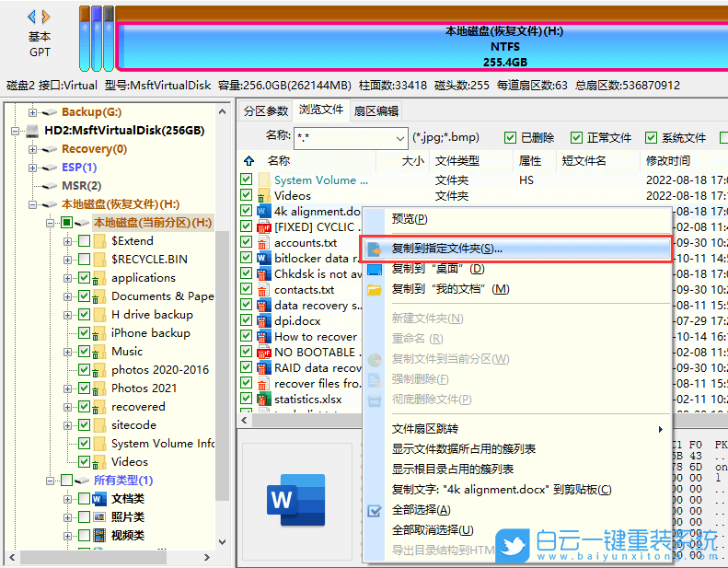Toggle the 正常文件 filter checkbox
Viewport: 728px width, 568px height.
(576, 138)
